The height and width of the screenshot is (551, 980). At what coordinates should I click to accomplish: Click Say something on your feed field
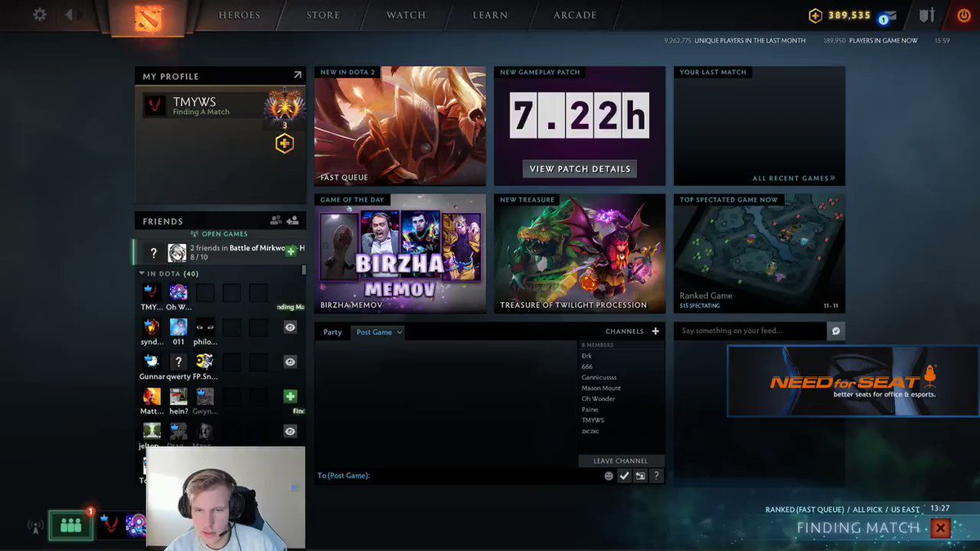point(751,331)
